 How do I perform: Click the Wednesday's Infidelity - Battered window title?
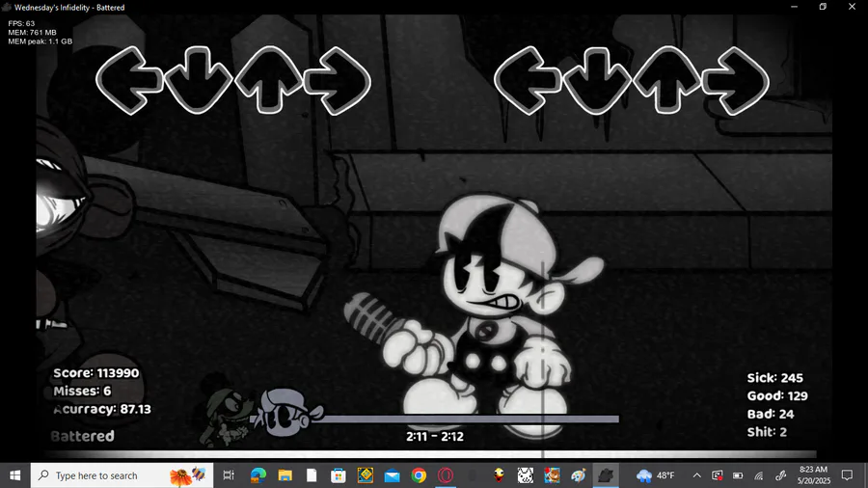(69, 7)
